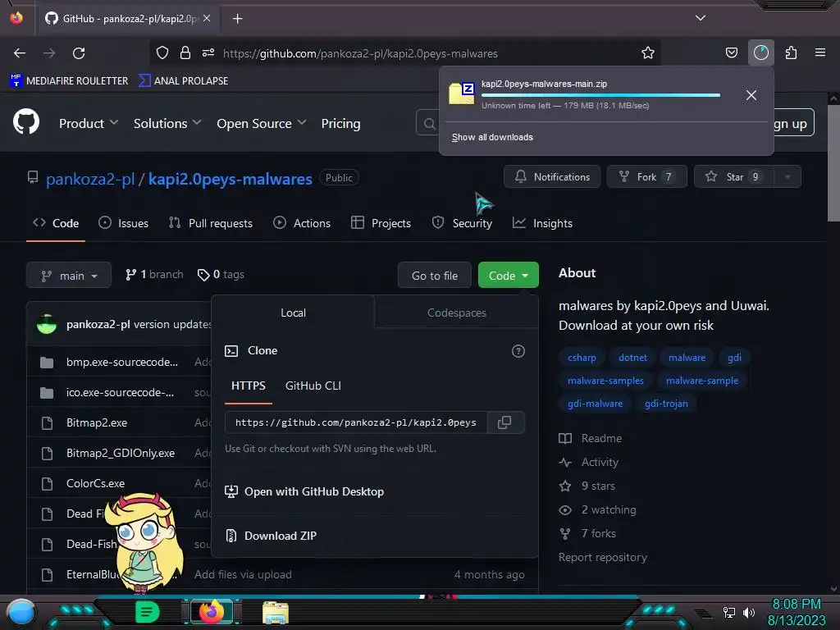Click the browser Forward arrow
This screenshot has width=840, height=630.
tap(49, 53)
